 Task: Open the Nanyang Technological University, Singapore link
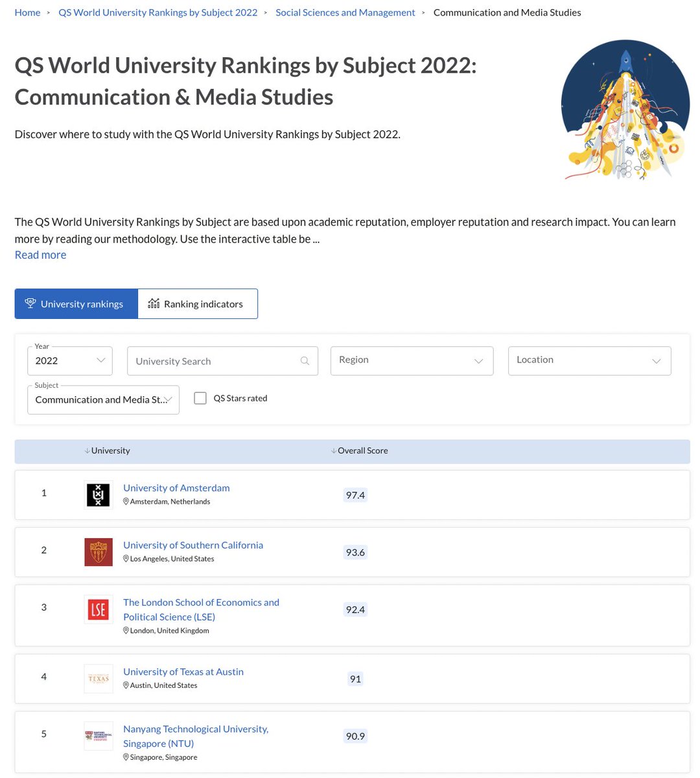click(196, 736)
